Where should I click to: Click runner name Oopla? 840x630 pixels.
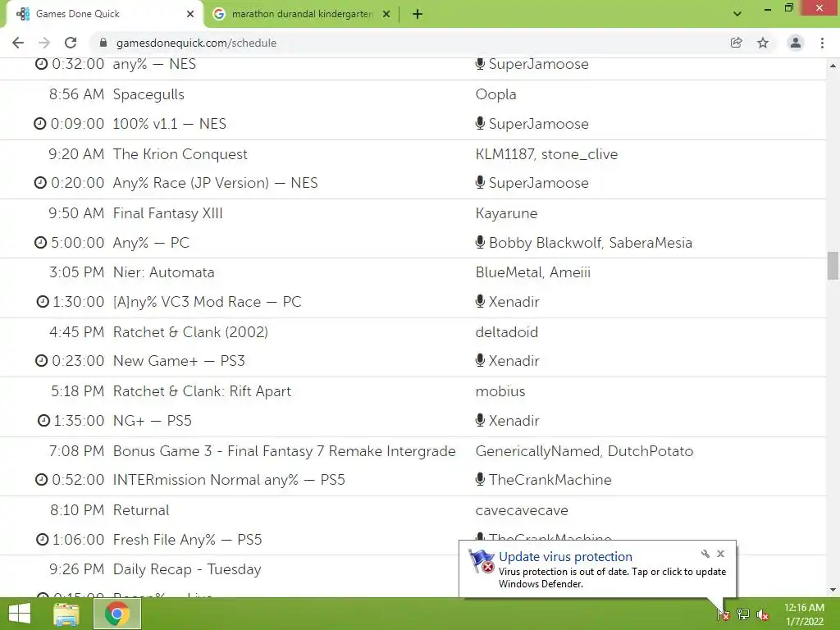(x=496, y=94)
